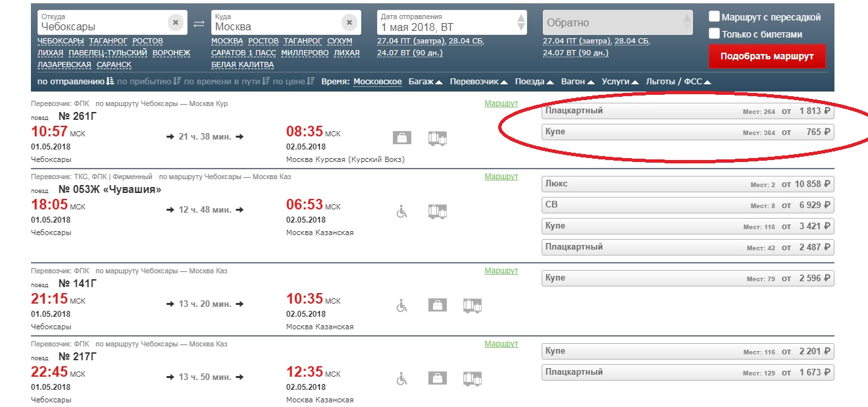868x407 pixels.
Task: Open the Перевозчик filter dropdown
Action: pos(478,82)
